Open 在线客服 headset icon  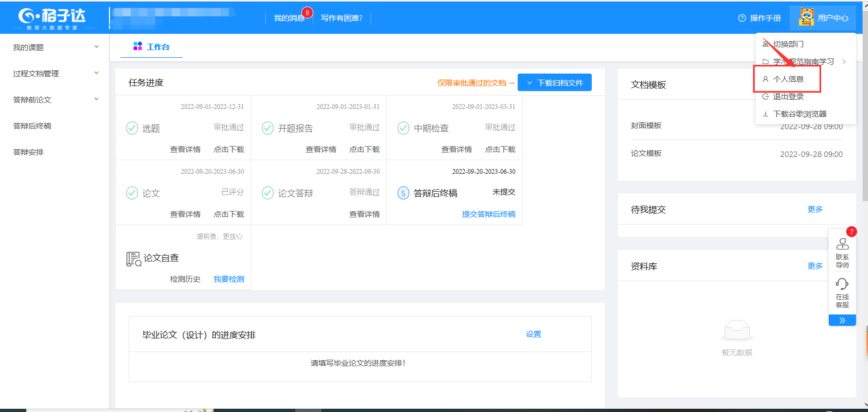click(842, 284)
